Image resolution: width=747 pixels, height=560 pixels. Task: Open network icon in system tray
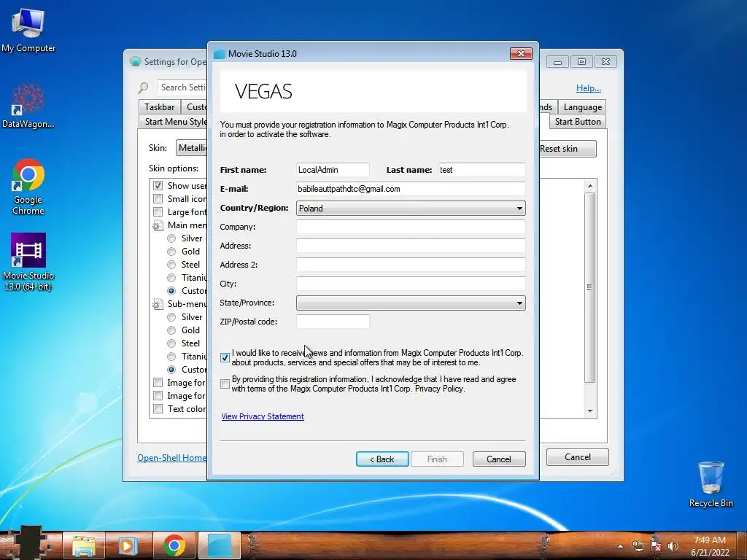click(638, 545)
